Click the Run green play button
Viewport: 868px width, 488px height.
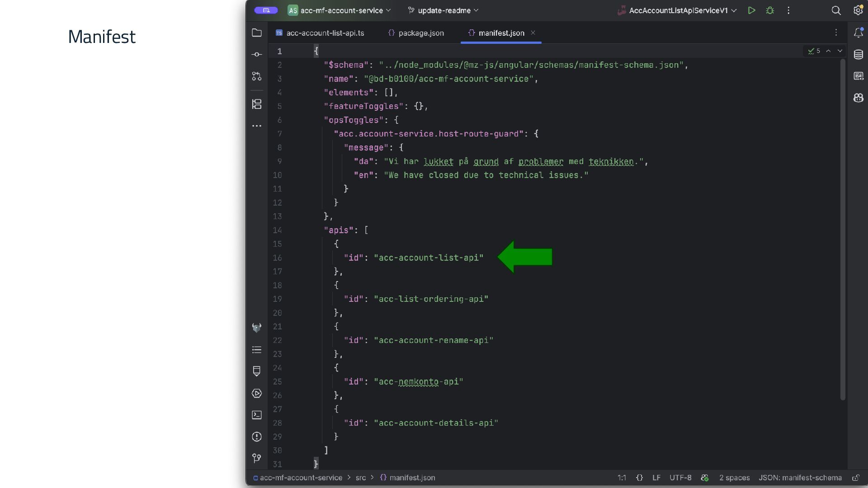(x=751, y=10)
